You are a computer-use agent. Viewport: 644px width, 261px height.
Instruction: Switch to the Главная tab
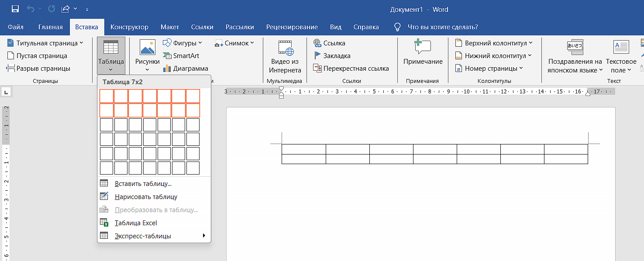(51, 27)
